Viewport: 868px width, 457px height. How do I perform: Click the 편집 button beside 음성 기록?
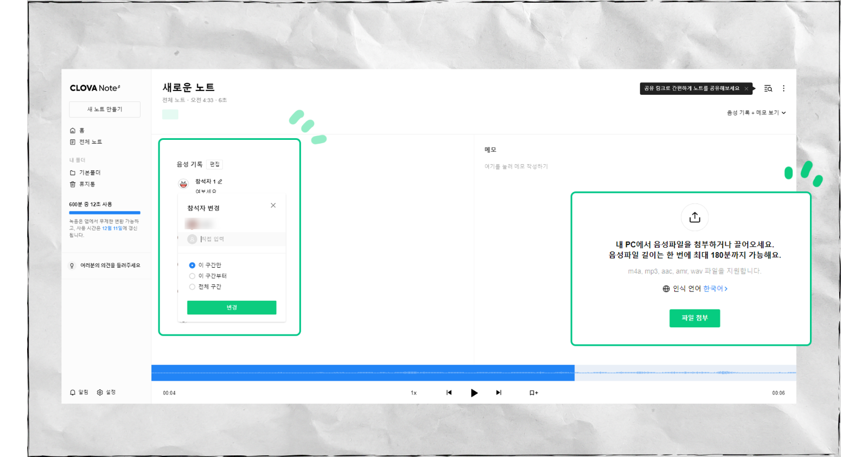[x=215, y=164]
